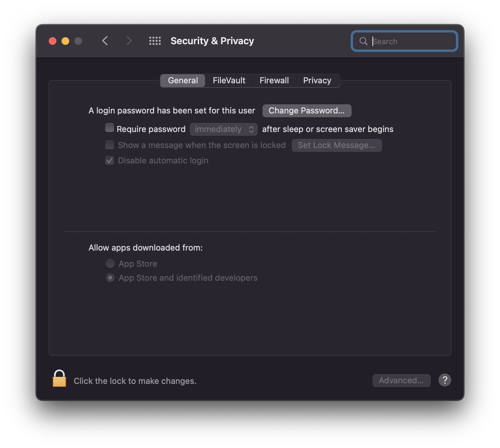Show all preferences with the grid icon
The width and height of the screenshot is (500, 448).
[155, 41]
